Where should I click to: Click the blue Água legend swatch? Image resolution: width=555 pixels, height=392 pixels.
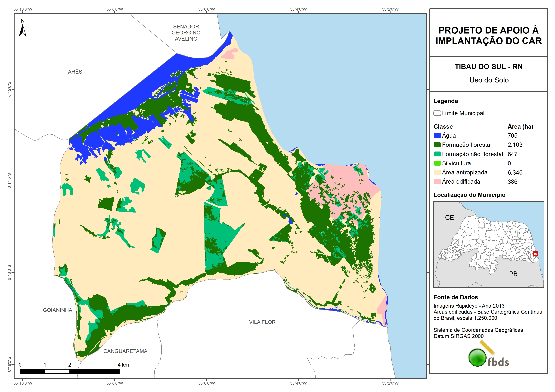[437, 136]
